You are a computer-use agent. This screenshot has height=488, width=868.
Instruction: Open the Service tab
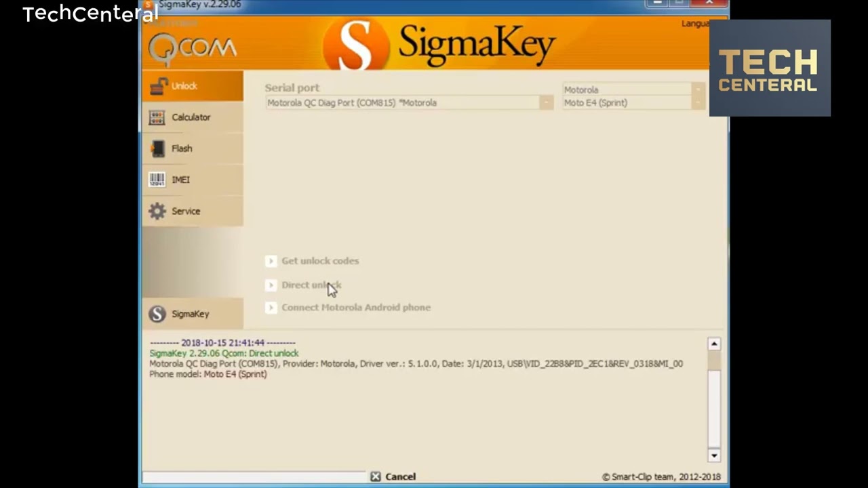click(193, 211)
